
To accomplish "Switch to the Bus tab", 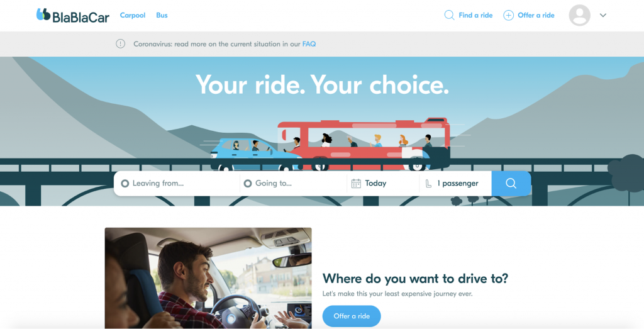I will [x=162, y=15].
